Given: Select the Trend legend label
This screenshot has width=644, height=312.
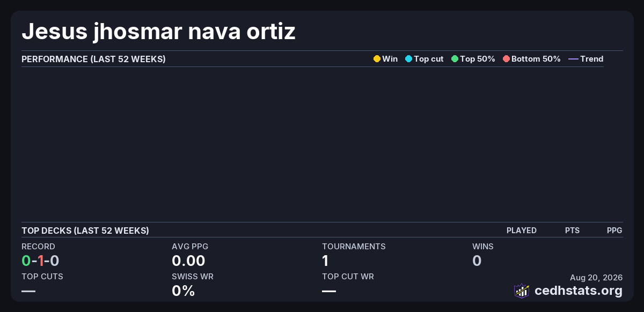Looking at the screenshot, I should tap(592, 59).
